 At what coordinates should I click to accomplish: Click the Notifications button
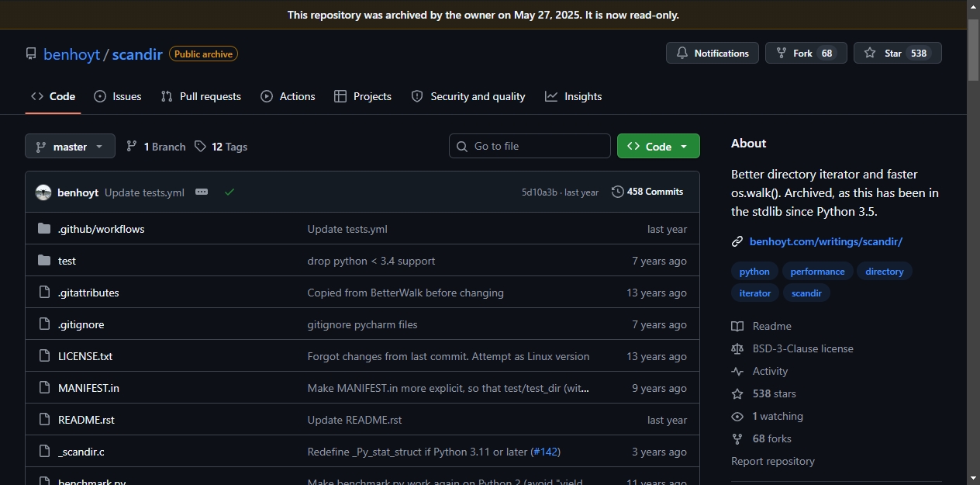(713, 53)
